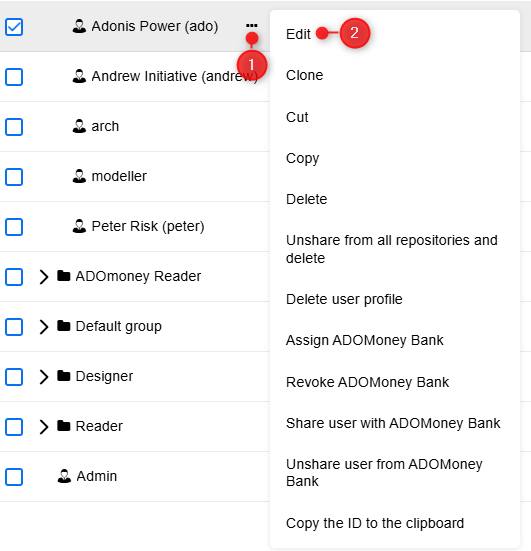Screen dimensions: 531x551
Task: Click Delete user profile option
Action: point(344,299)
